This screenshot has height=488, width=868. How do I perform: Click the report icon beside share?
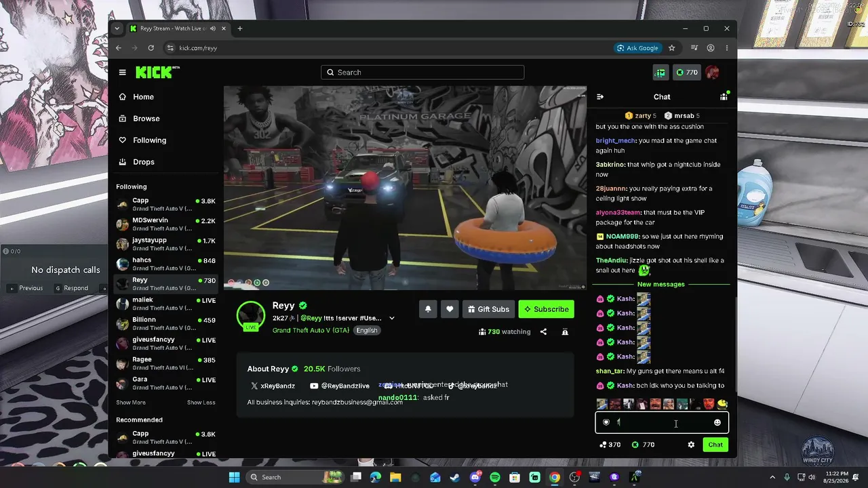click(565, 332)
